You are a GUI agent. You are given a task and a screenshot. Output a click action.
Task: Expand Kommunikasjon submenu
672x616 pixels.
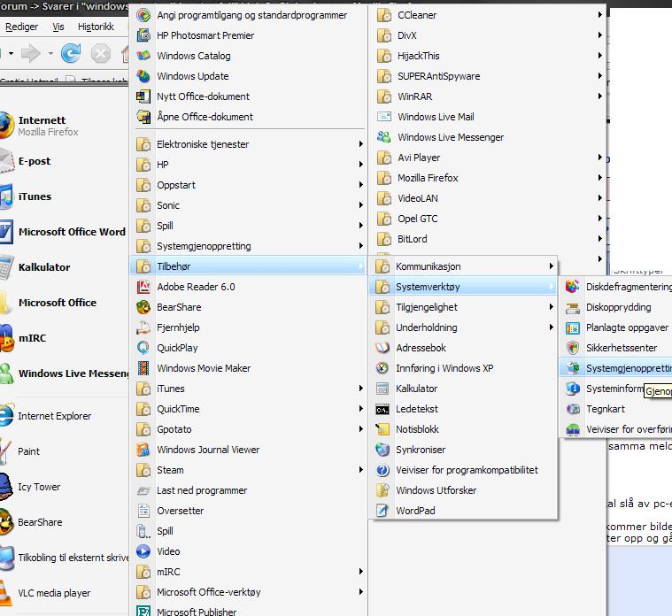465,266
